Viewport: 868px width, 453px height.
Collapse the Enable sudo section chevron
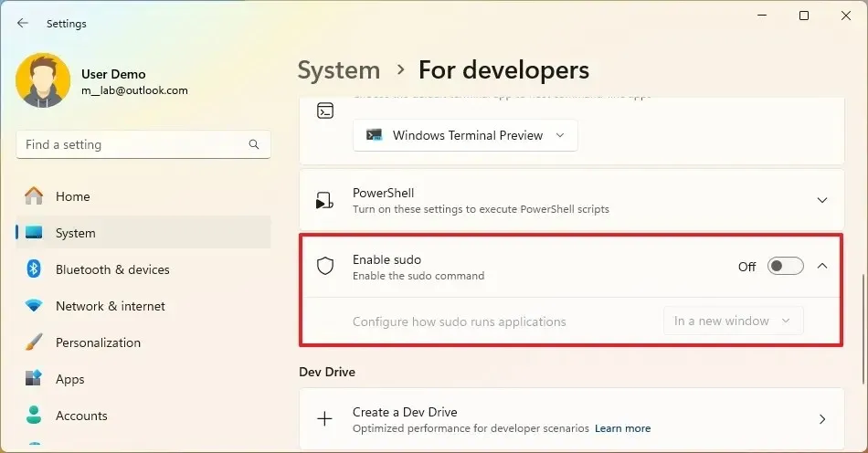point(821,267)
